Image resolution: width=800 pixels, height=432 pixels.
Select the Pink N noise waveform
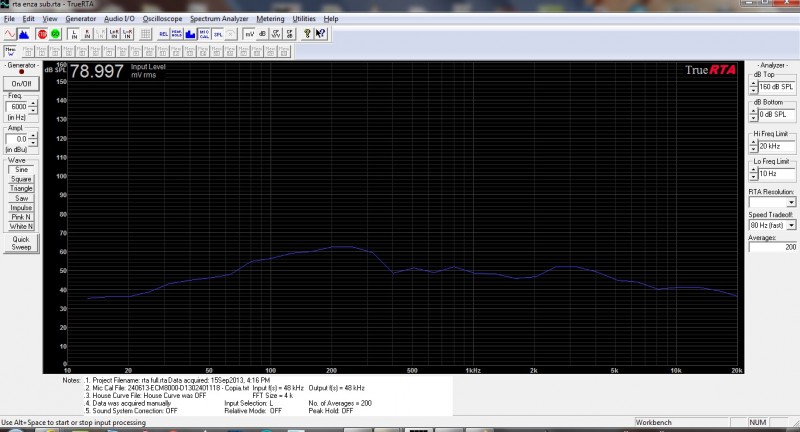pyautogui.click(x=21, y=217)
